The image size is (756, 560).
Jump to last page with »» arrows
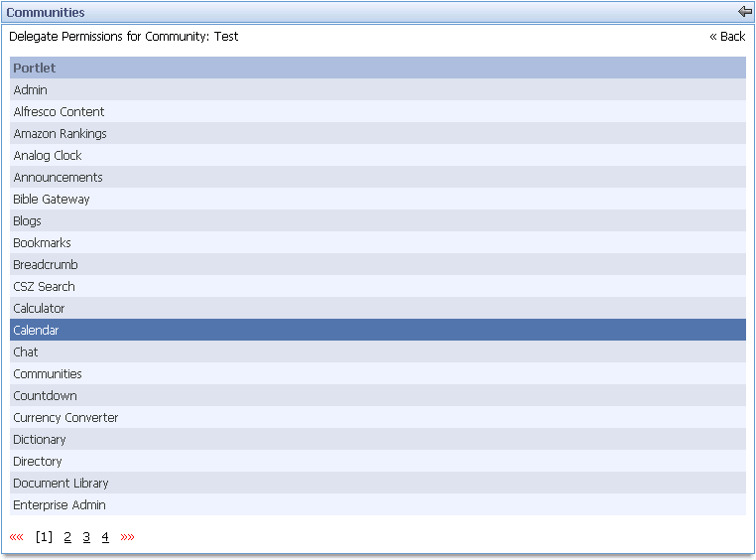tap(127, 537)
